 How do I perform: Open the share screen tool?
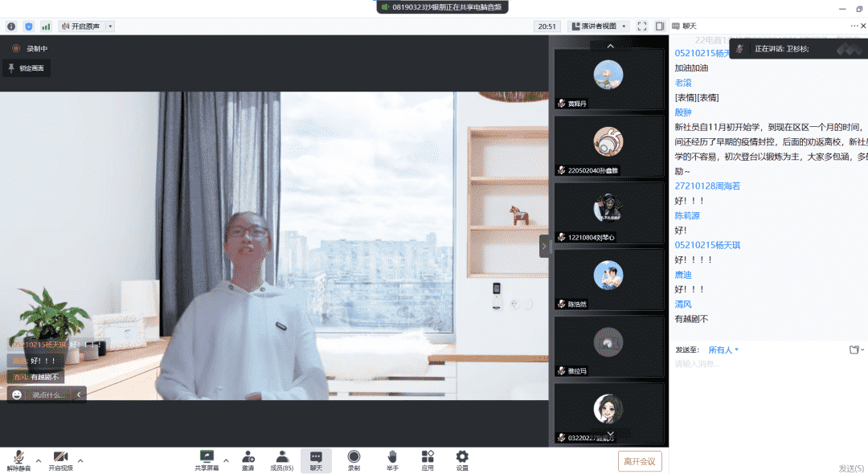[x=207, y=457]
